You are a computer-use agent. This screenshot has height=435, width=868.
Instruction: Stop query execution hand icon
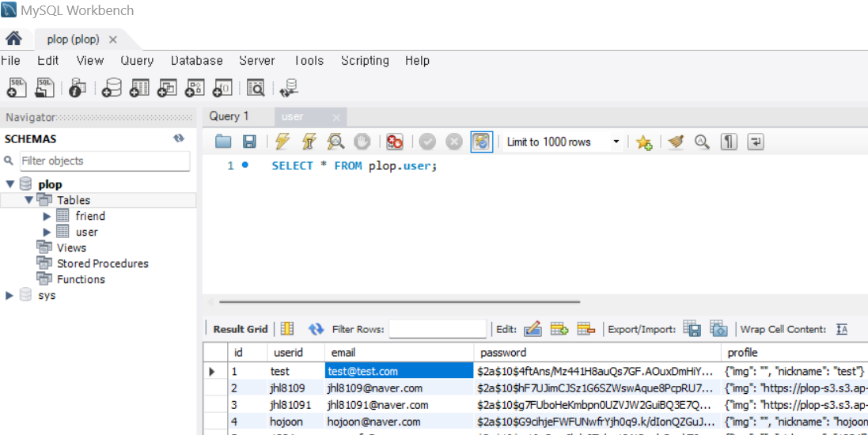[x=362, y=142]
